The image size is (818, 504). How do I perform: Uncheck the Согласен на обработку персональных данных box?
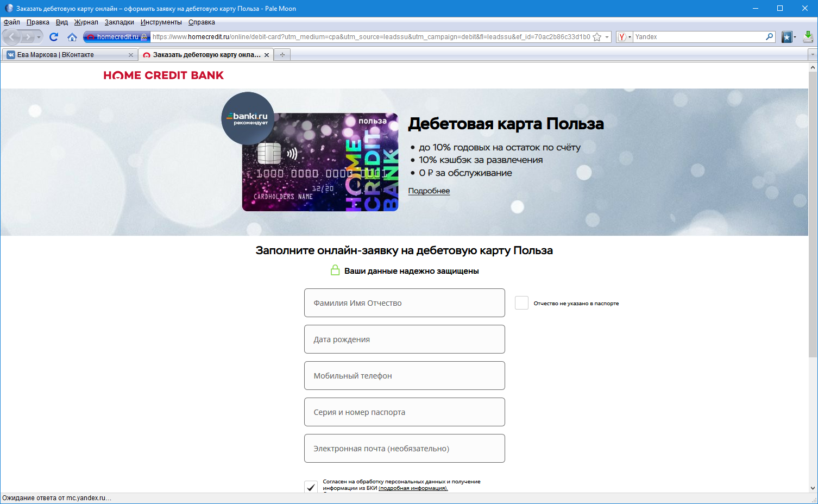pyautogui.click(x=311, y=487)
